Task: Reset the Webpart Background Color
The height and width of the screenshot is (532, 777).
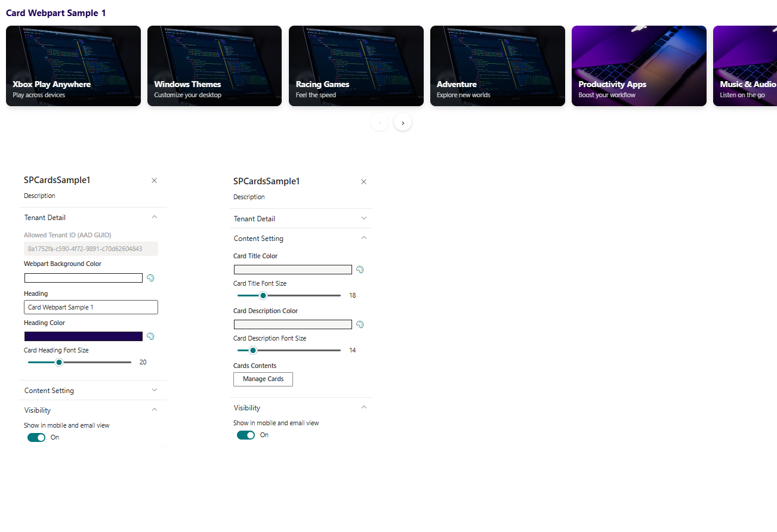Action: 151,278
